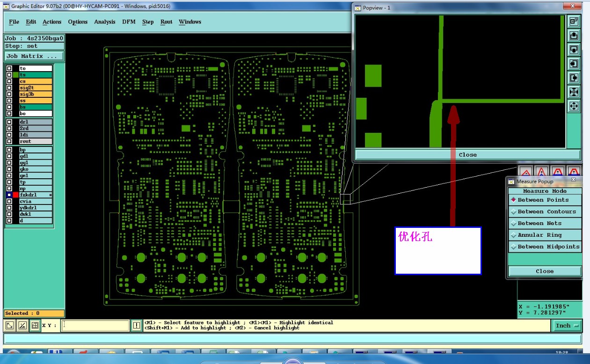This screenshot has height=364, width=590.
Task: Select the bs layer name row
Action: [36, 107]
